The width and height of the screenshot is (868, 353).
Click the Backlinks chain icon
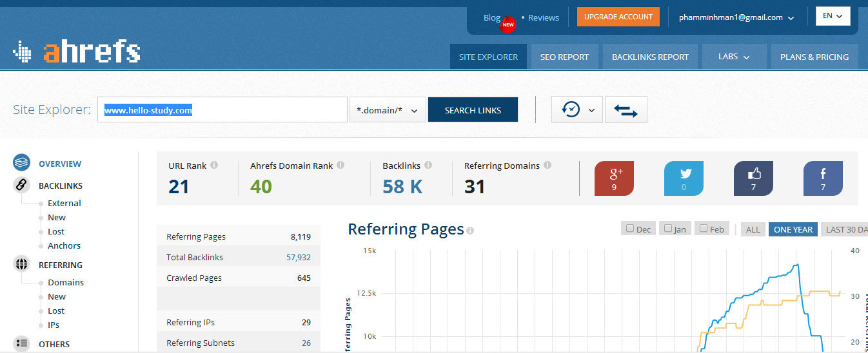(x=22, y=185)
